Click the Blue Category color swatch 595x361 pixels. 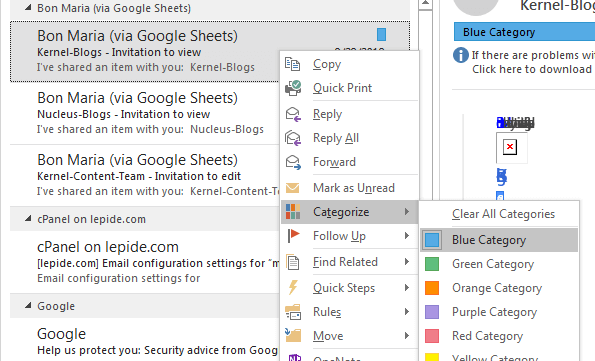coord(432,240)
